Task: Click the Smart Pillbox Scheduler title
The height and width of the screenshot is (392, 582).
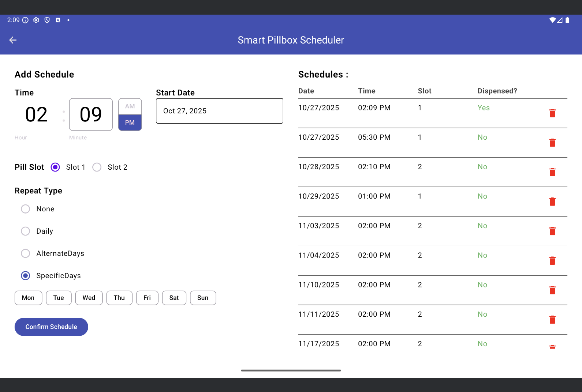Action: pyautogui.click(x=291, y=40)
